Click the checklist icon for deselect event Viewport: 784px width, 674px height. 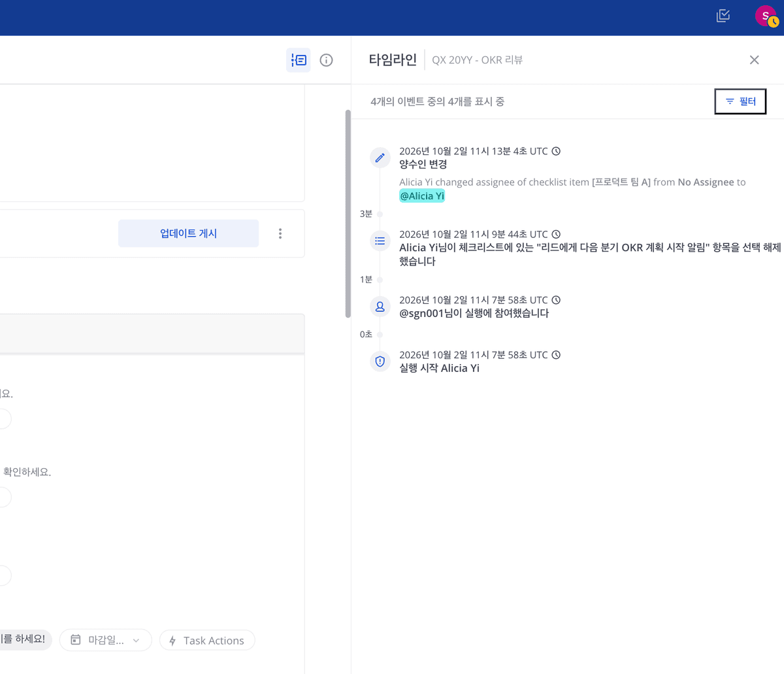(x=380, y=241)
